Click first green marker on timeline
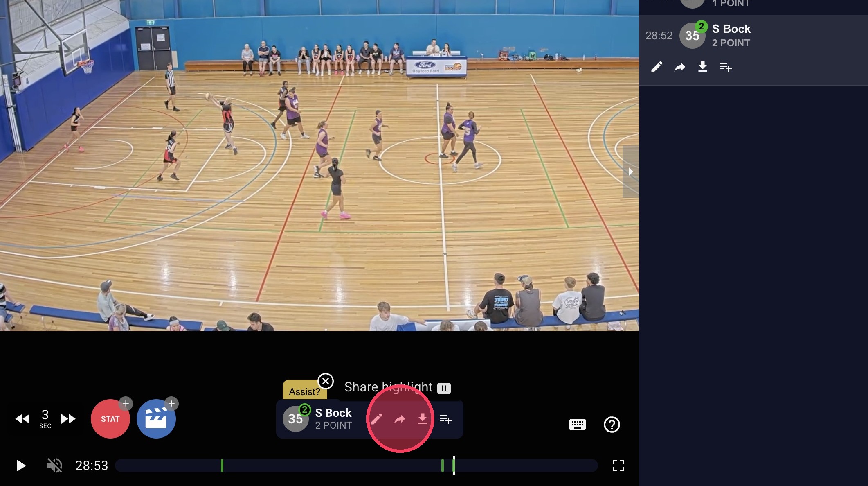868x486 pixels. 222,466
